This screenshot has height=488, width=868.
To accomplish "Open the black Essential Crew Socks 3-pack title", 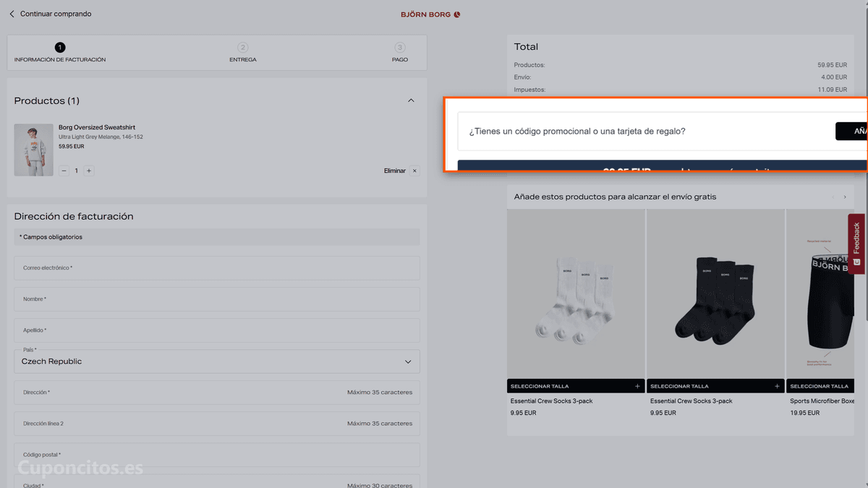I will [x=691, y=401].
